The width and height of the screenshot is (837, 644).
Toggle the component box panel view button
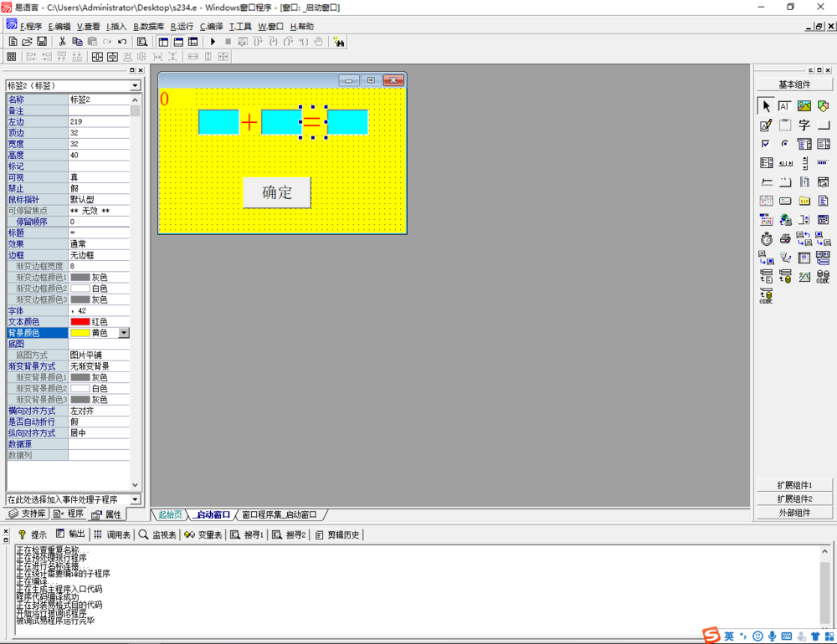193,42
